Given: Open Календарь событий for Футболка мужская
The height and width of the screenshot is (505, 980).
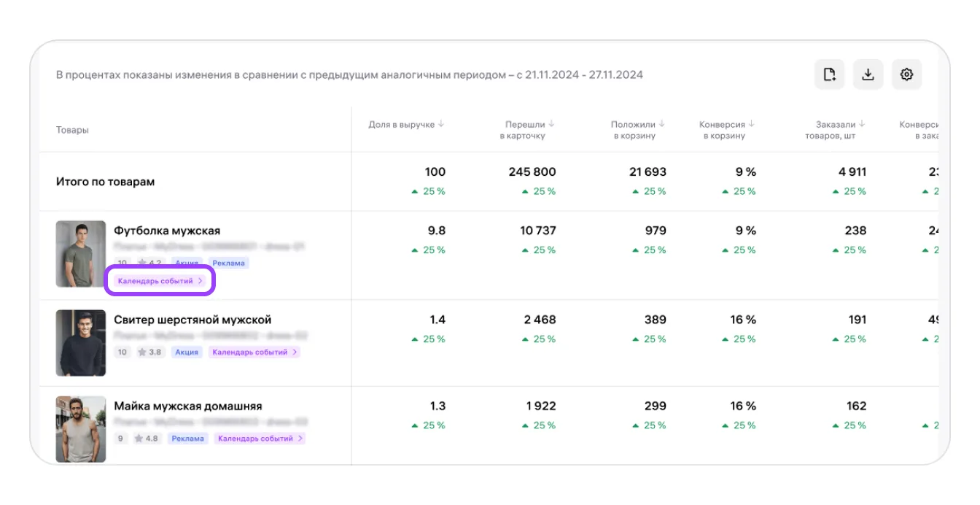Looking at the screenshot, I should pyautogui.click(x=160, y=281).
